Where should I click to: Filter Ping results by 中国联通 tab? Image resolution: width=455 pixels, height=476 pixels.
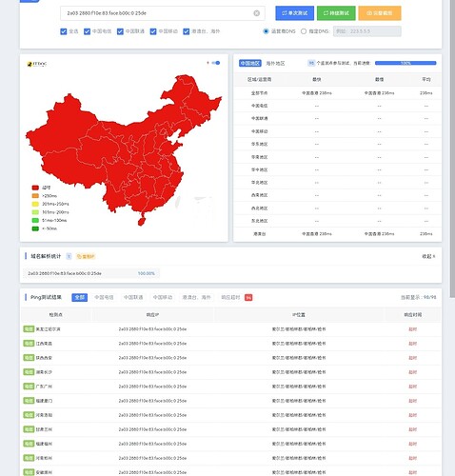[133, 297]
